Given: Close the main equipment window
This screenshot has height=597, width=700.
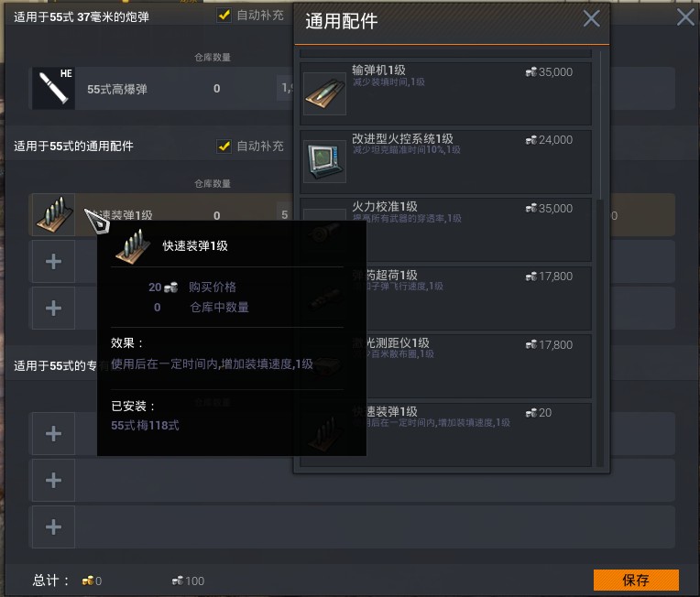Looking at the screenshot, I should click(685, 17).
